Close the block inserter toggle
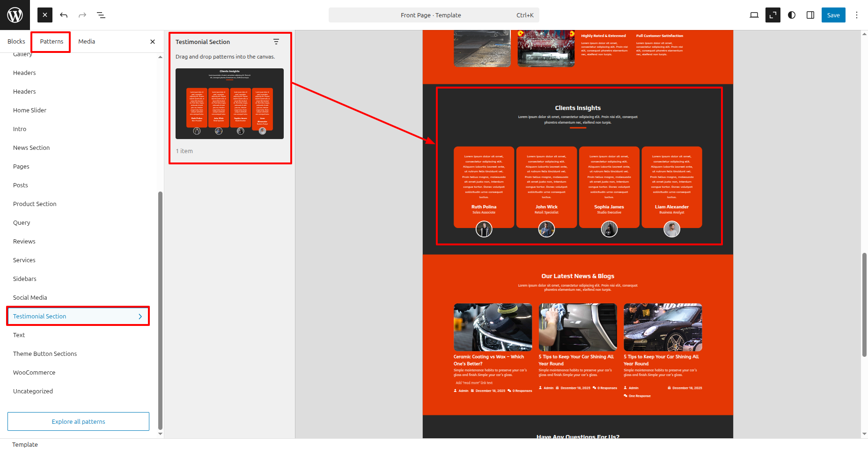This screenshot has width=868, height=450. pos(45,15)
